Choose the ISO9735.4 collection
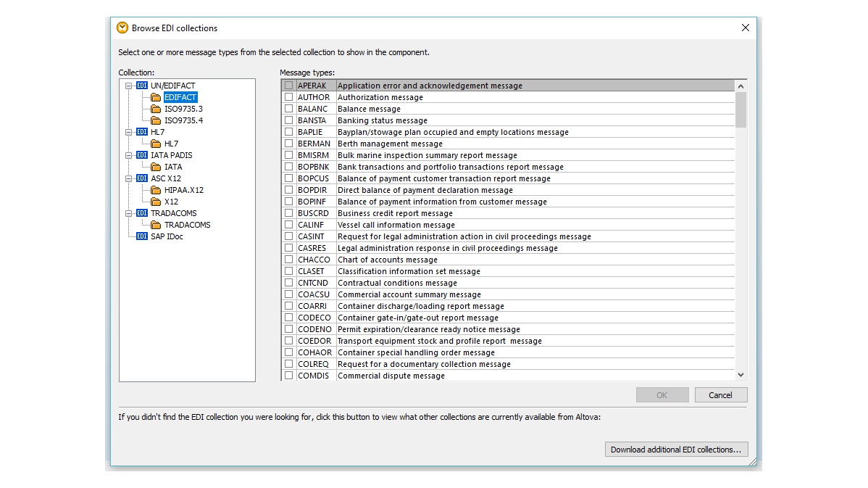 click(x=183, y=121)
